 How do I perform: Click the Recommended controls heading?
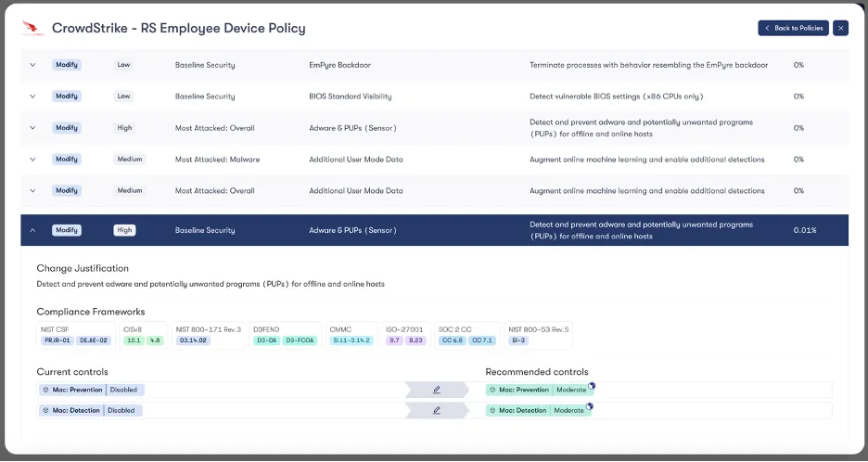537,372
